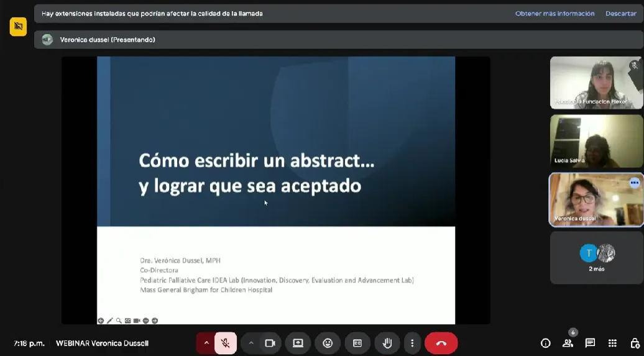644x356 pixels.
Task: Unmute the microphone
Action: [226, 344]
